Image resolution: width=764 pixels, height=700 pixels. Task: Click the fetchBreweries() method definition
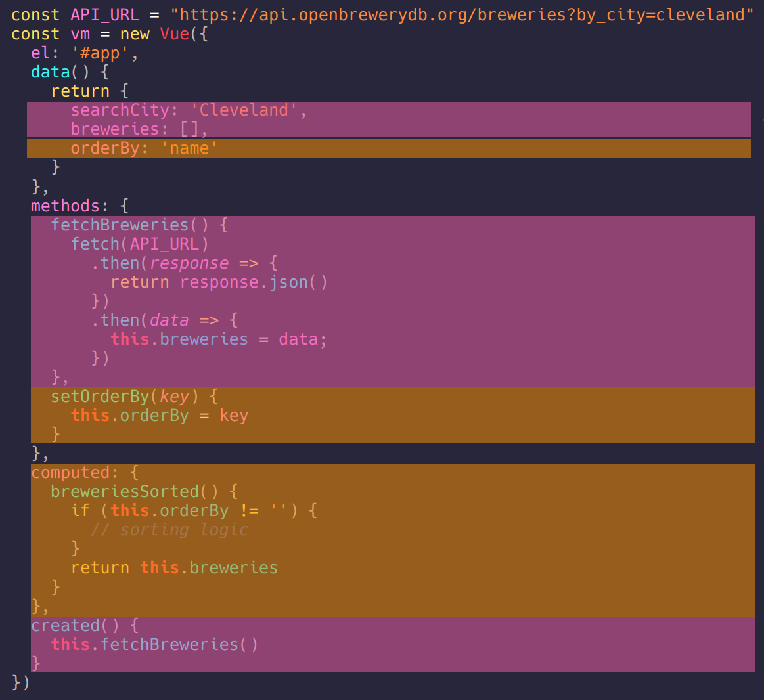(139, 225)
